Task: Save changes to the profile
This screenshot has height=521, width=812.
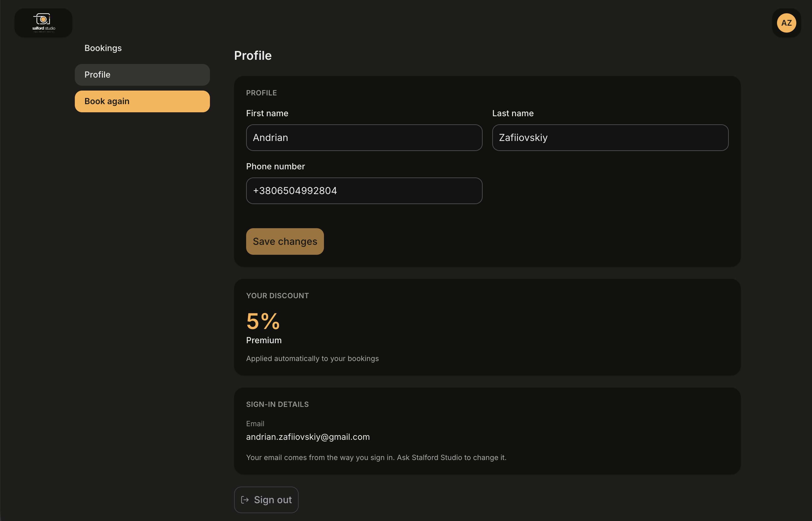Action: tap(285, 241)
